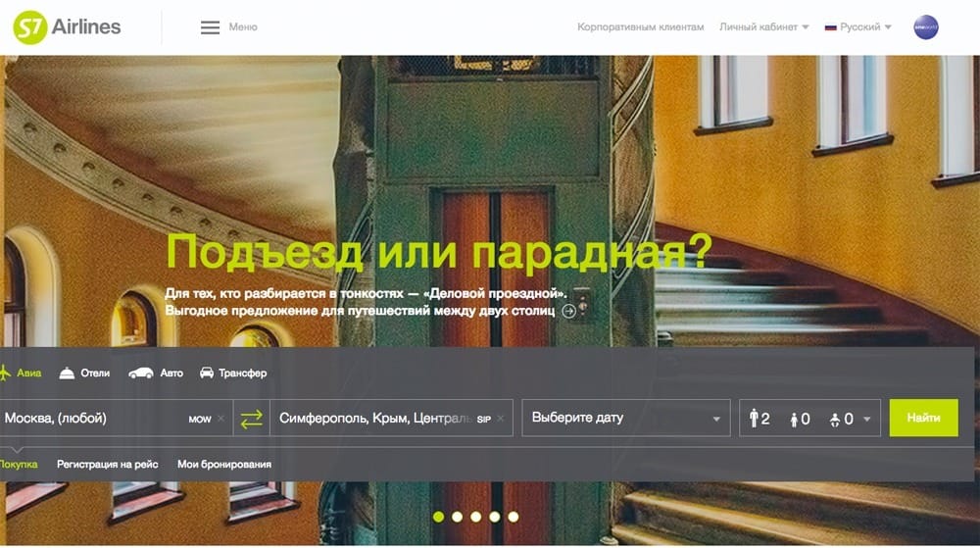Image resolution: width=980 pixels, height=548 pixels.
Task: Switch to the Регистрация на рейс tab
Action: pos(107,465)
